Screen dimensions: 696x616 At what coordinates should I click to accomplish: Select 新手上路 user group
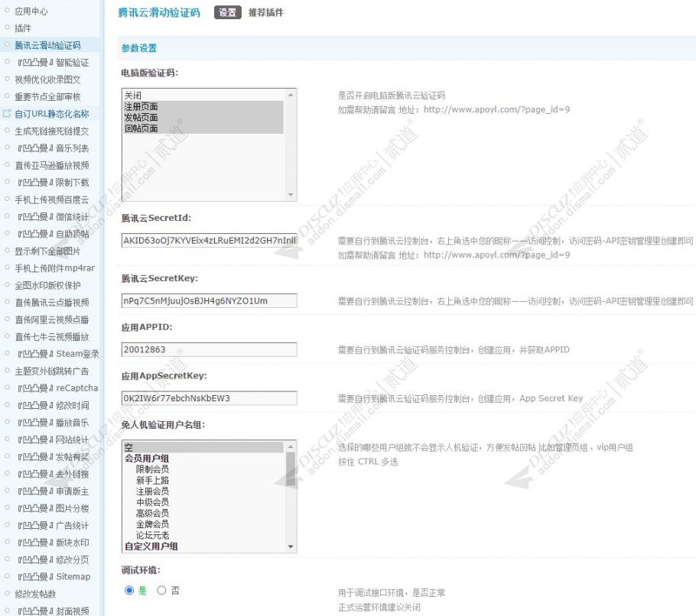152,480
